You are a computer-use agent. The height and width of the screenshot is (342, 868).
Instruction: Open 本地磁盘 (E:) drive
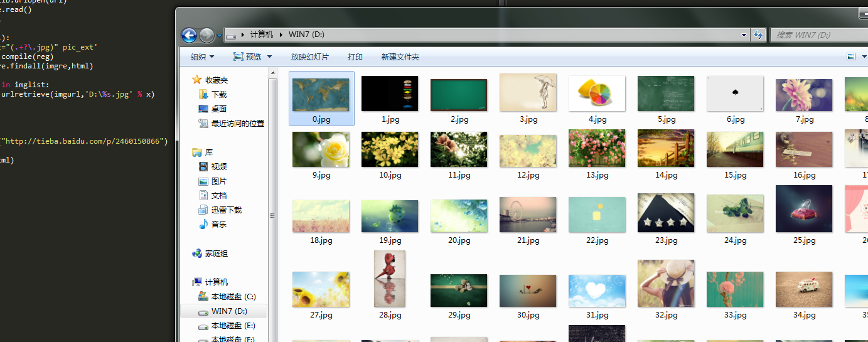[x=227, y=325]
